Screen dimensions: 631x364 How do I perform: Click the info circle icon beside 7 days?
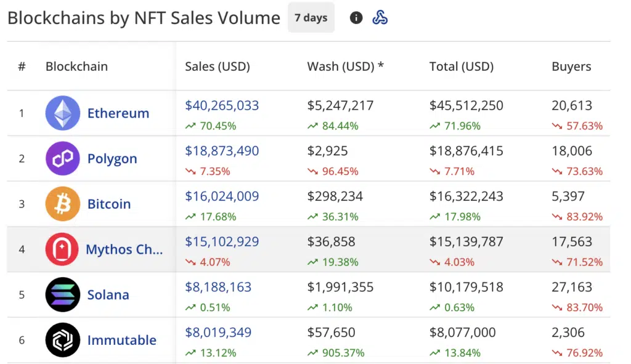click(356, 18)
